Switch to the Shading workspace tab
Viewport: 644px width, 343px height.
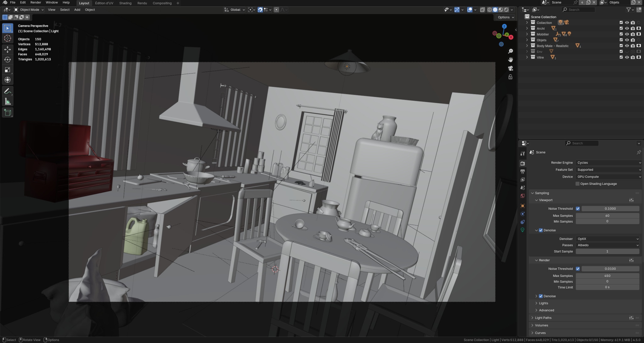coord(125,3)
